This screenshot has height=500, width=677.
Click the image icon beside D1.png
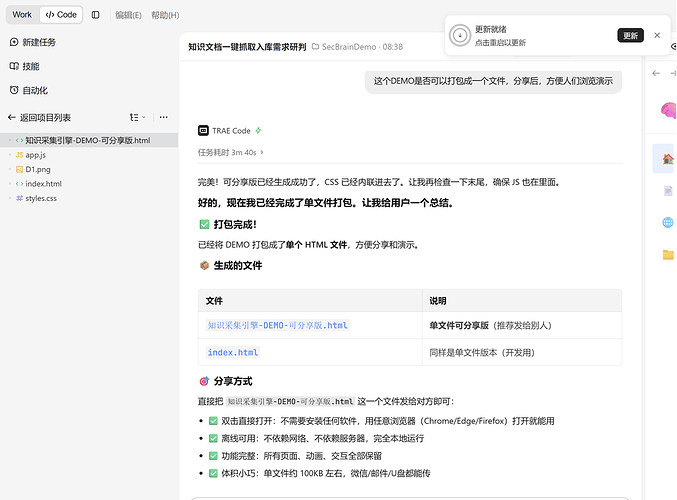(x=19, y=169)
